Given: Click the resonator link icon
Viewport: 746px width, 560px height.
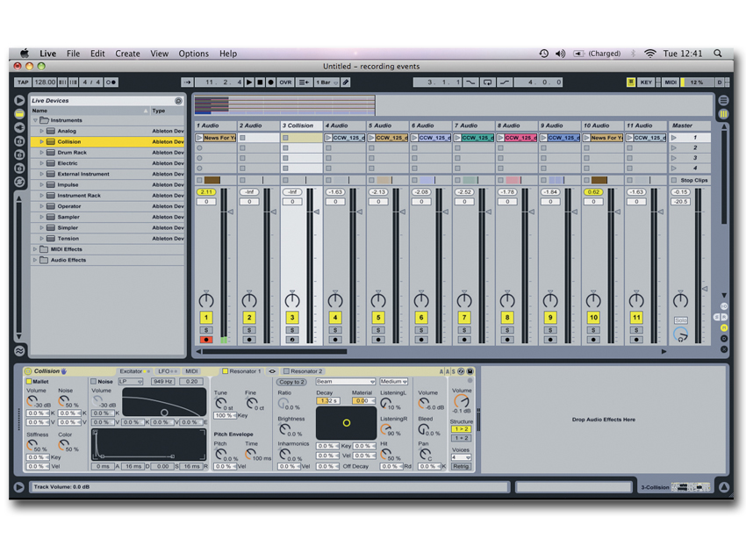Looking at the screenshot, I should pyautogui.click(x=272, y=371).
